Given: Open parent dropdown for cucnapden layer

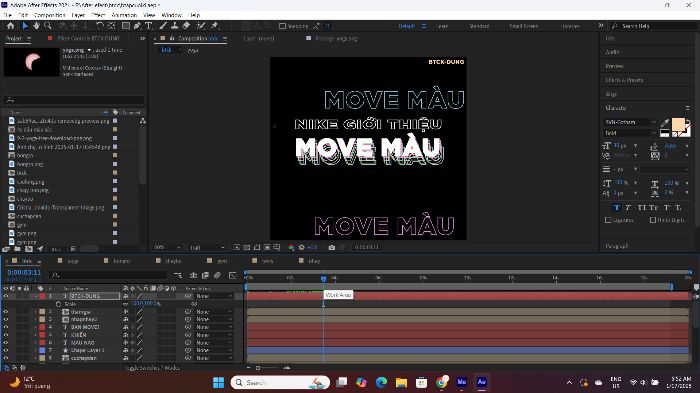Looking at the screenshot, I should [x=214, y=358].
